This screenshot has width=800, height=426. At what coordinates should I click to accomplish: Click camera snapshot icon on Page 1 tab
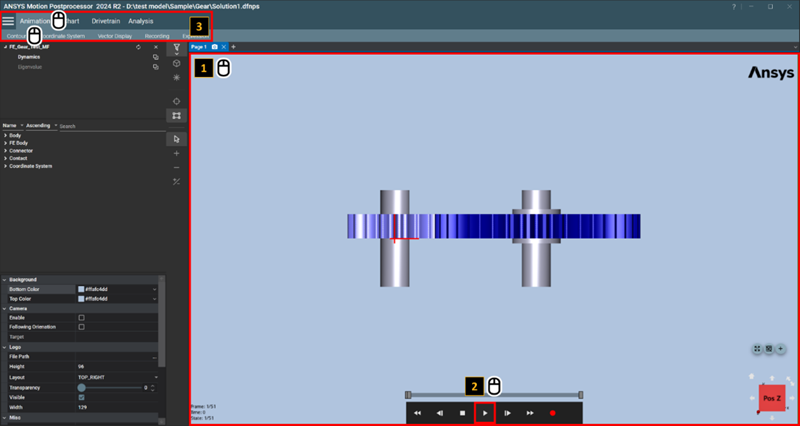coord(214,47)
